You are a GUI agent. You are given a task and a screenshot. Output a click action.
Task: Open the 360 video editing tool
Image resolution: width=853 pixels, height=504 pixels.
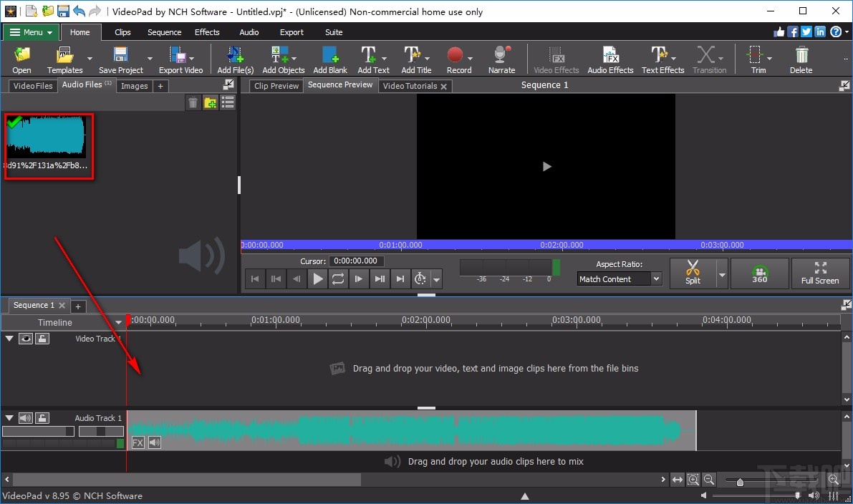click(759, 273)
